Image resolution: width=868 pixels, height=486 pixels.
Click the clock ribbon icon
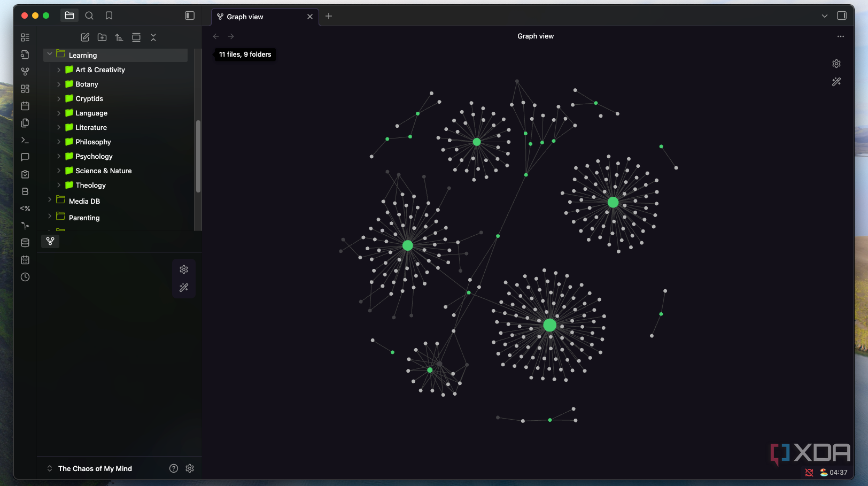pyautogui.click(x=25, y=277)
